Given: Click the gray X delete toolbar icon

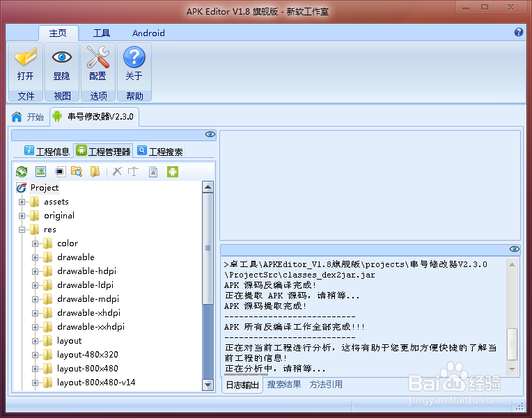Looking at the screenshot, I should 117,172.
